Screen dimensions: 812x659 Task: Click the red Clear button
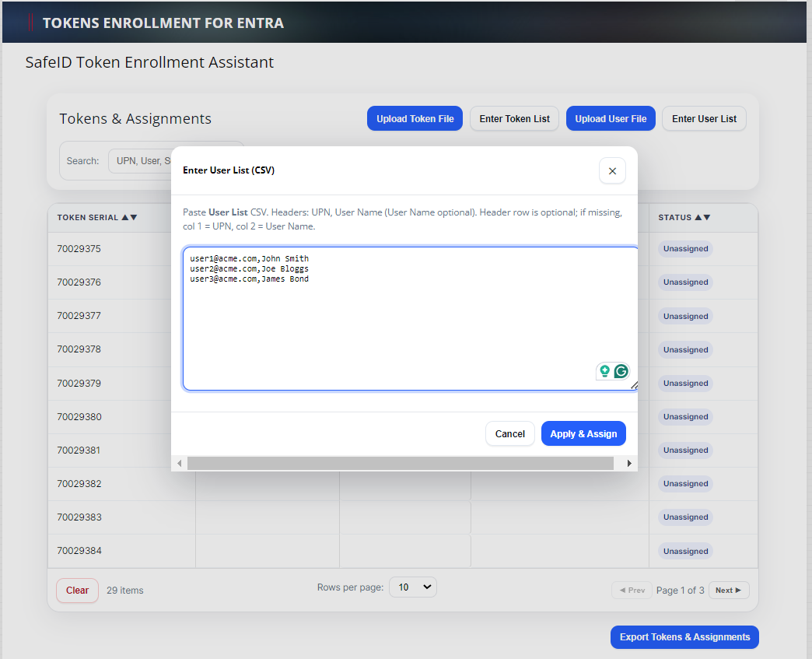(x=77, y=591)
